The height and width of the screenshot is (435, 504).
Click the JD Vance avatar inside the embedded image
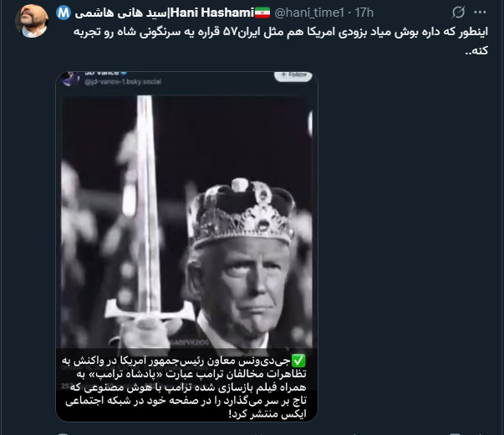point(70,78)
